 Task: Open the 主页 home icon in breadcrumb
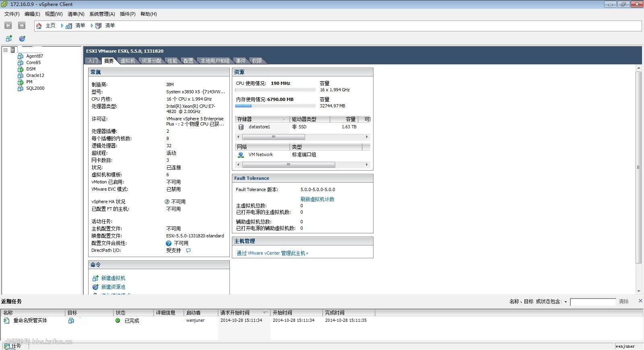39,26
